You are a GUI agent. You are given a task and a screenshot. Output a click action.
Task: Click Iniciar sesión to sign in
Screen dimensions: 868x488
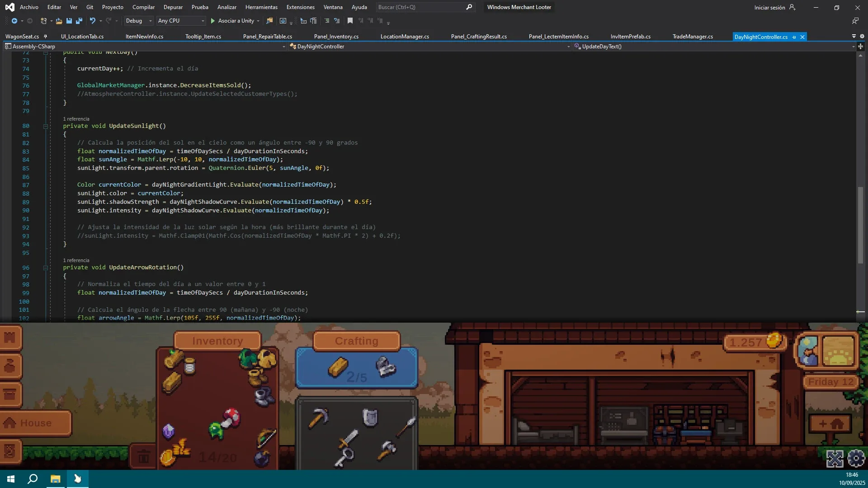769,8
